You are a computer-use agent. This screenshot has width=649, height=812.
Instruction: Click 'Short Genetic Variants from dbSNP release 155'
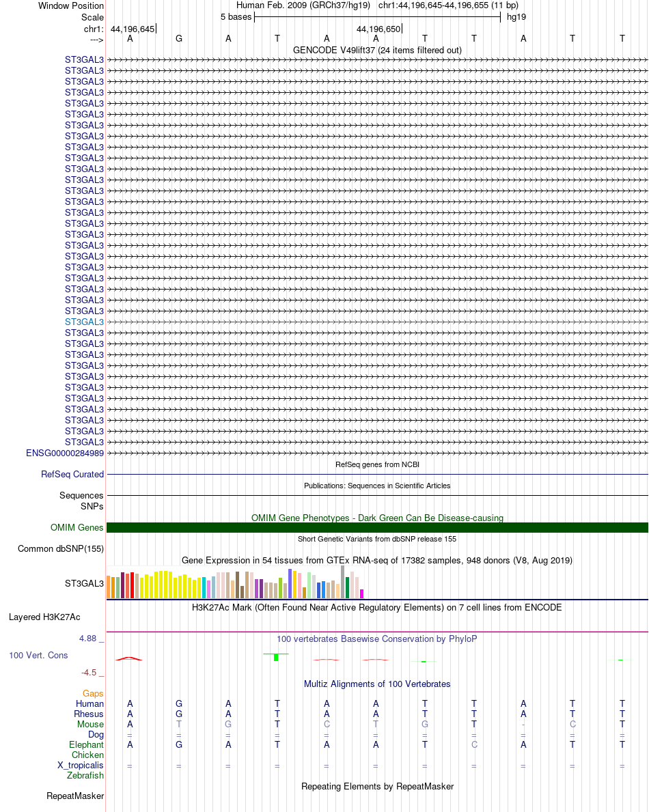[x=377, y=539]
